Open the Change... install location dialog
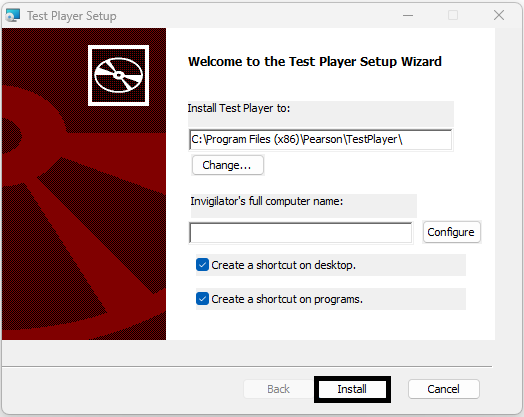 click(x=228, y=165)
